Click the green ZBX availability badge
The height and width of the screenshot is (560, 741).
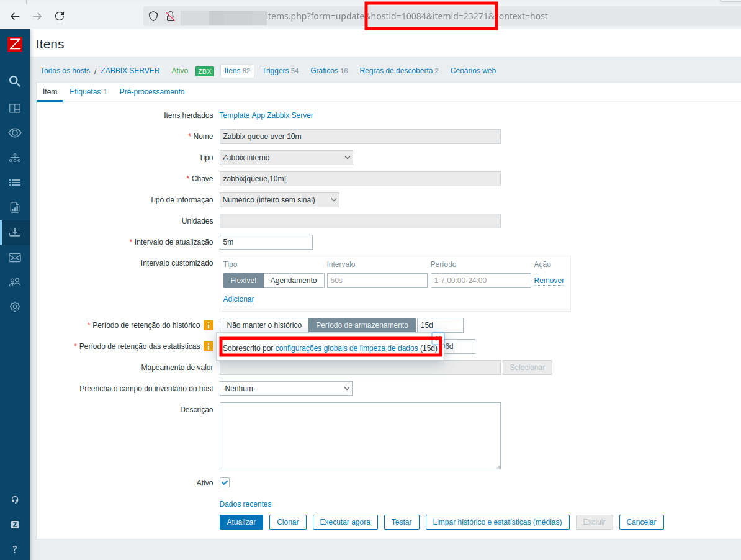click(205, 71)
